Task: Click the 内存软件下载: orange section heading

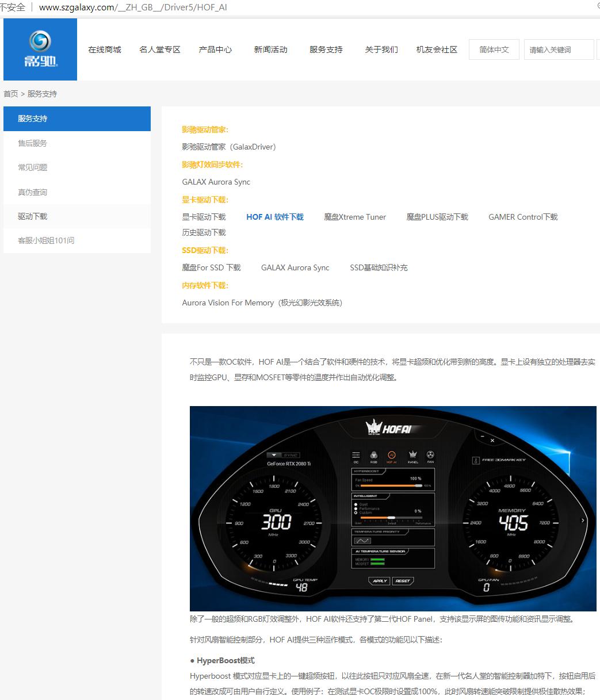Action: point(205,285)
